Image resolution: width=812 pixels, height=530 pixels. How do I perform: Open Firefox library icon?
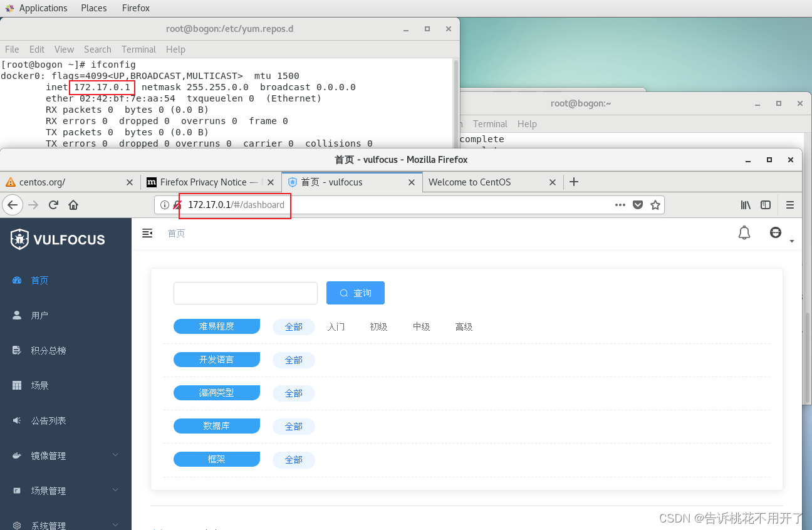746,205
